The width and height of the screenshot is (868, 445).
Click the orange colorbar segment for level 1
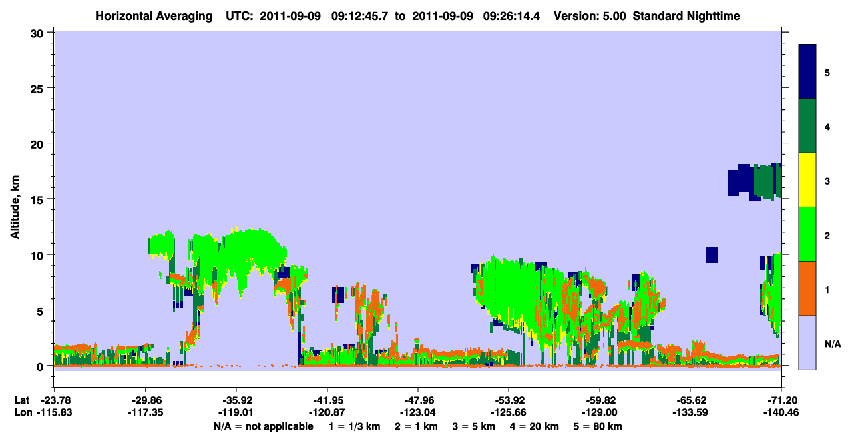tap(807, 288)
